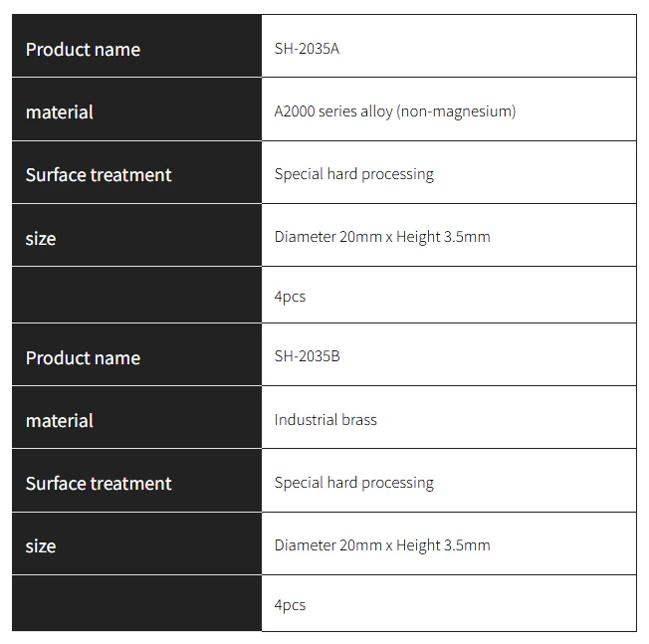
Task: Select the A2000 series alloy (non-magnesium) text
Action: coord(395,111)
